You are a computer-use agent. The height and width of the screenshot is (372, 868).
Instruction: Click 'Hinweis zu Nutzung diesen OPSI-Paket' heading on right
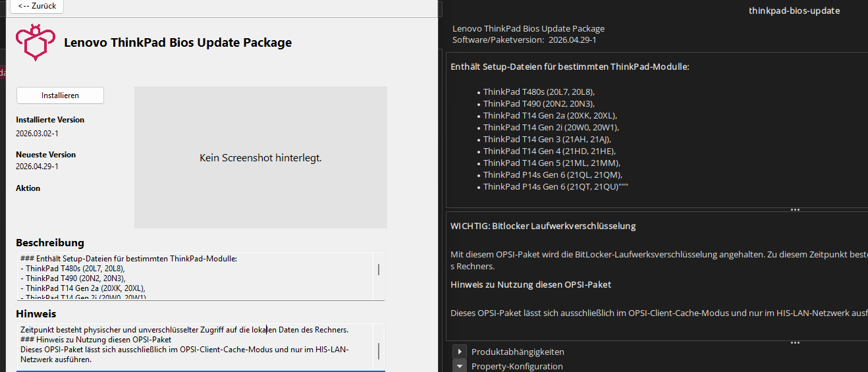[x=531, y=284]
